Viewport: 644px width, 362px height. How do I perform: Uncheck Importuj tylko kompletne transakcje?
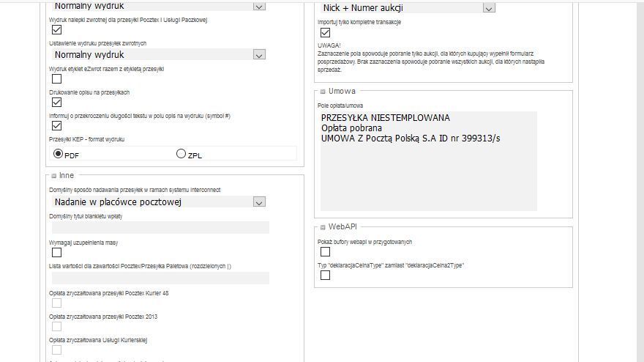click(x=325, y=32)
